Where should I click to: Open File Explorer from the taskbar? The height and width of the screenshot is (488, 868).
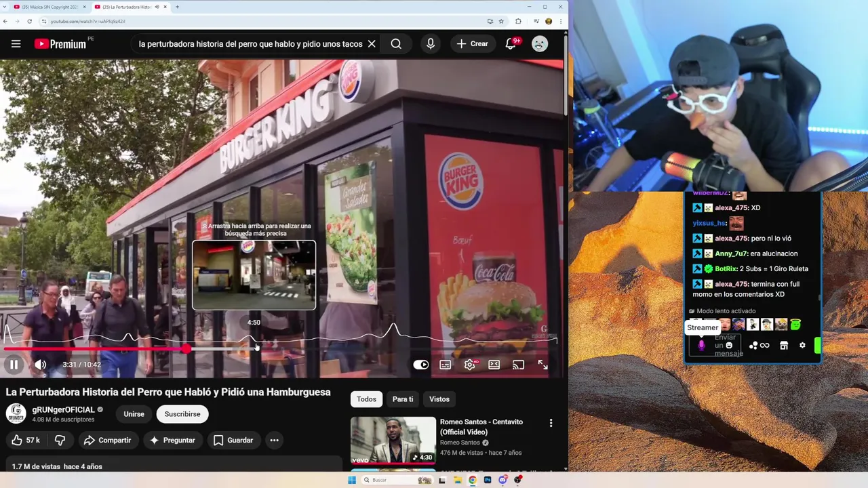pos(457,480)
